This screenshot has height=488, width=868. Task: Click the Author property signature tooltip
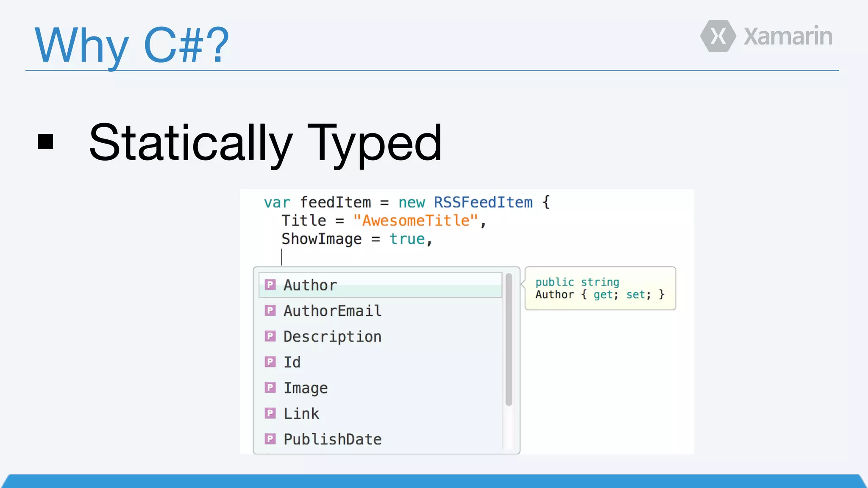pyautogui.click(x=600, y=288)
